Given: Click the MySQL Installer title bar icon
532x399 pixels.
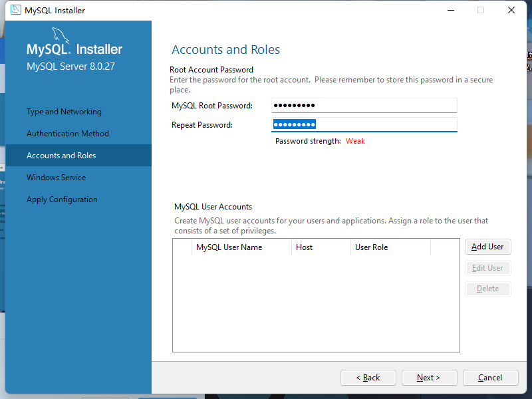Looking at the screenshot, I should point(15,10).
